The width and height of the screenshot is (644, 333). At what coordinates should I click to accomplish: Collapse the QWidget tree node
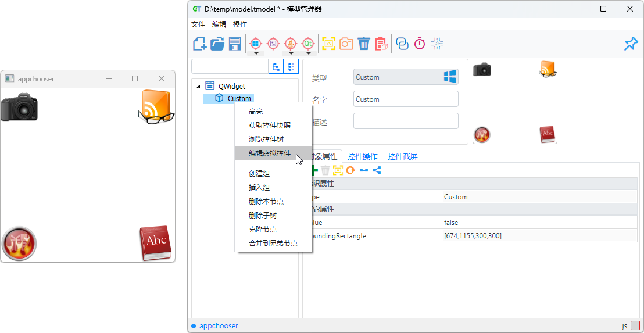point(198,87)
